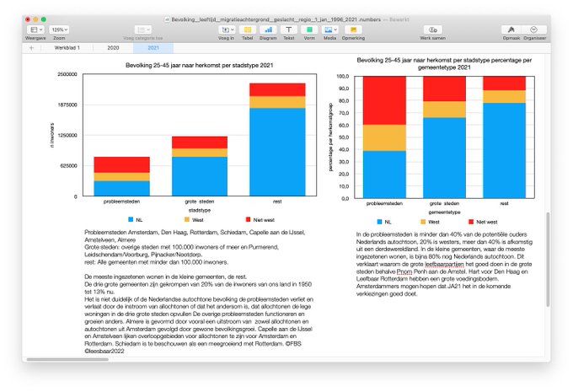
Task: Click the 2500000 axis value
Action: [x=67, y=74]
